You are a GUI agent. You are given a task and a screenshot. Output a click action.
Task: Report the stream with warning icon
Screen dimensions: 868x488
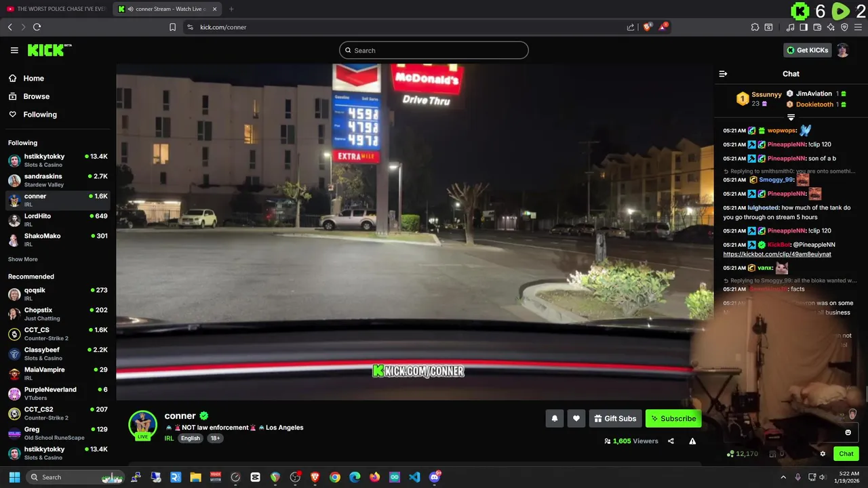click(x=692, y=441)
